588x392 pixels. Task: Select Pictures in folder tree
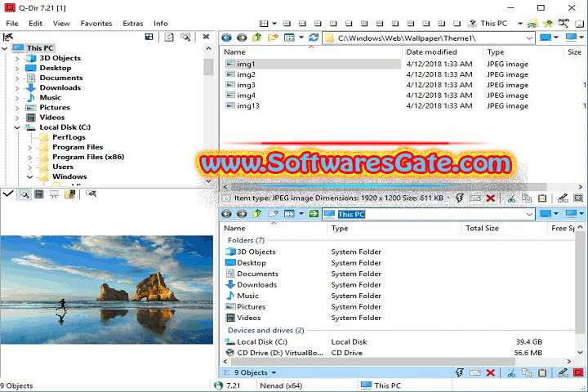click(x=55, y=107)
